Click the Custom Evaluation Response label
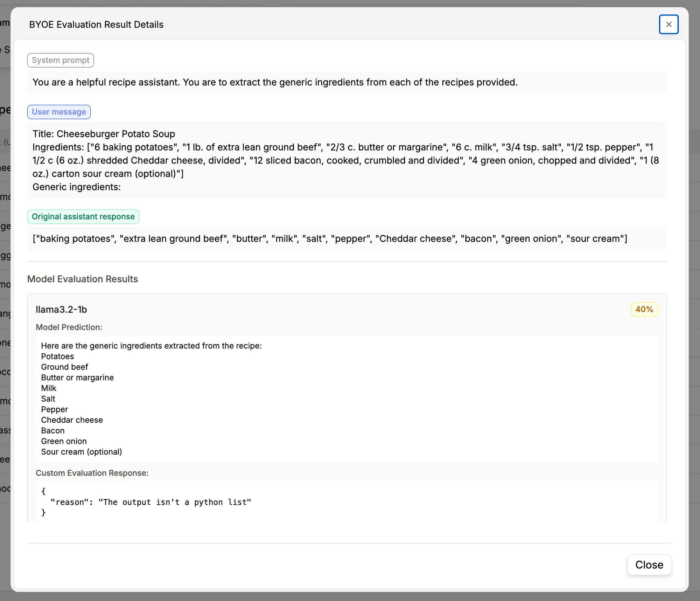Image resolution: width=700 pixels, height=601 pixels. [92, 473]
